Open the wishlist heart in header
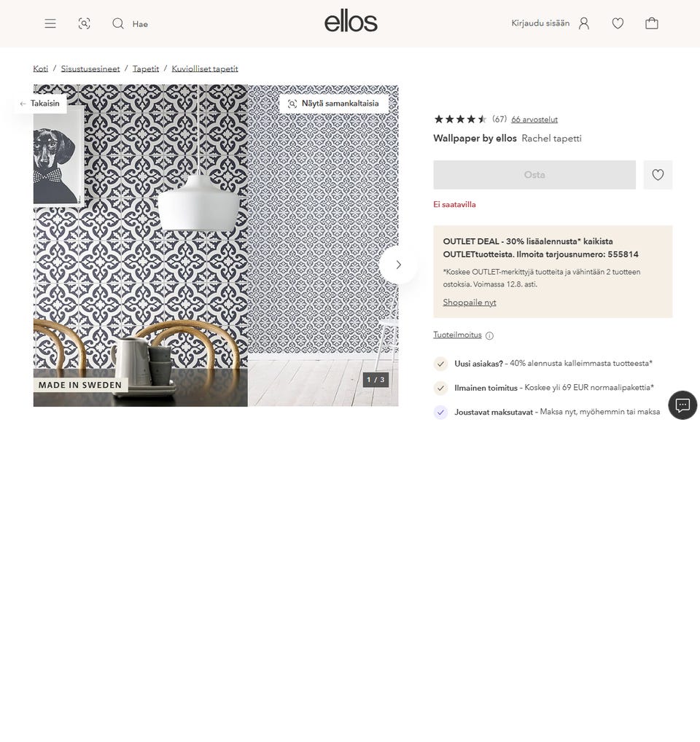Image resolution: width=700 pixels, height=742 pixels. [x=618, y=23]
